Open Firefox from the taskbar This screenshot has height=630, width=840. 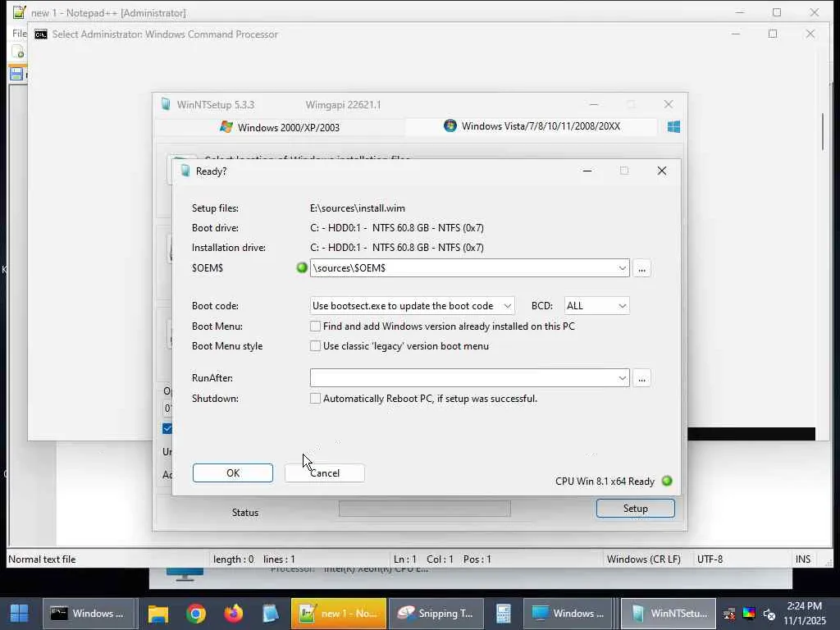(x=234, y=614)
